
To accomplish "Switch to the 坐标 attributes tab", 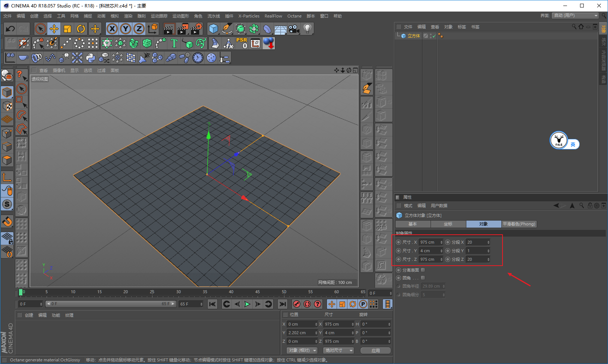I will 448,224.
